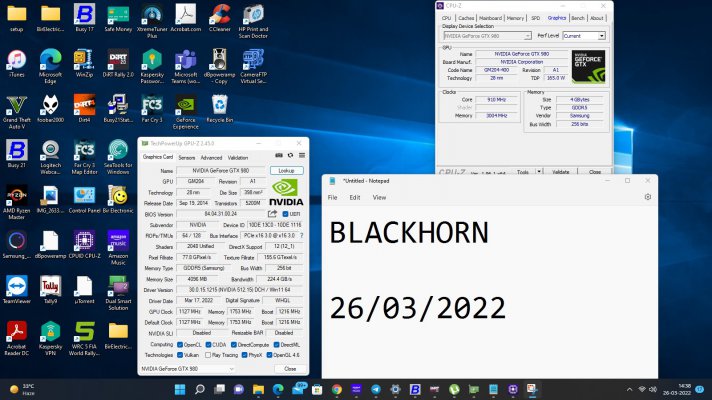This screenshot has height=400, width=712.
Task: Select the Grand Theft Auto V icon
Action: pyautogui.click(x=17, y=112)
